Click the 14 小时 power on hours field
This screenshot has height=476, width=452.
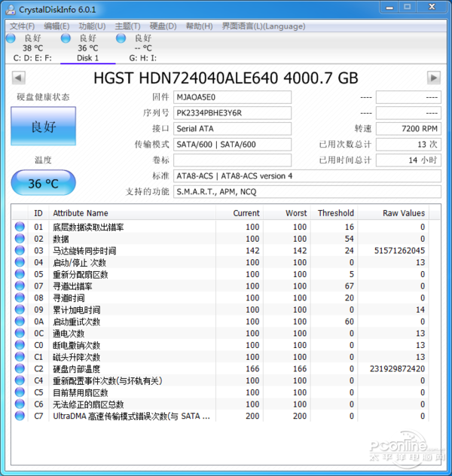tap(408, 160)
